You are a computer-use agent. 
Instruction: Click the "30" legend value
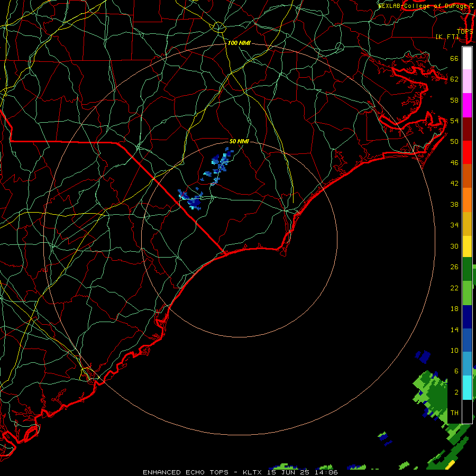pyautogui.click(x=454, y=246)
